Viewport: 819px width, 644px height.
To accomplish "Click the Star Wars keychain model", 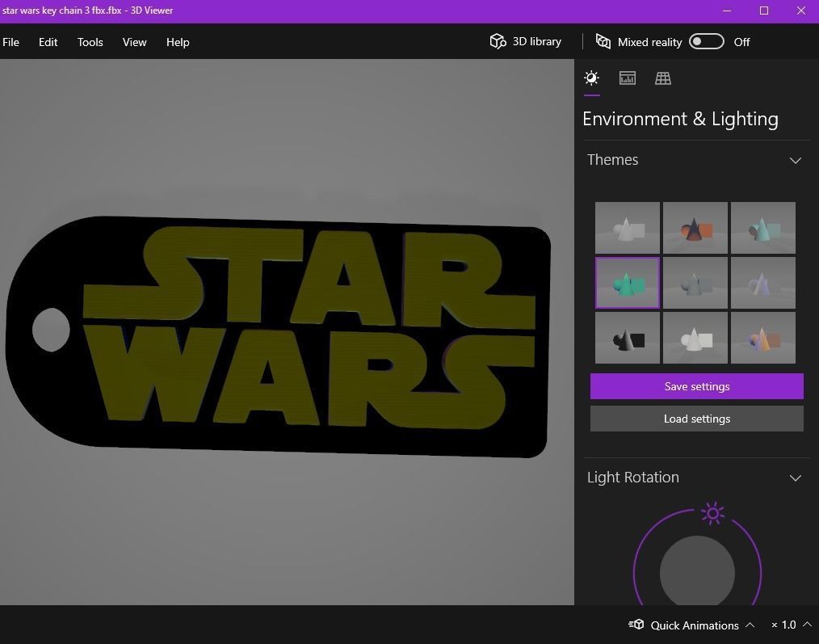I will [277, 337].
